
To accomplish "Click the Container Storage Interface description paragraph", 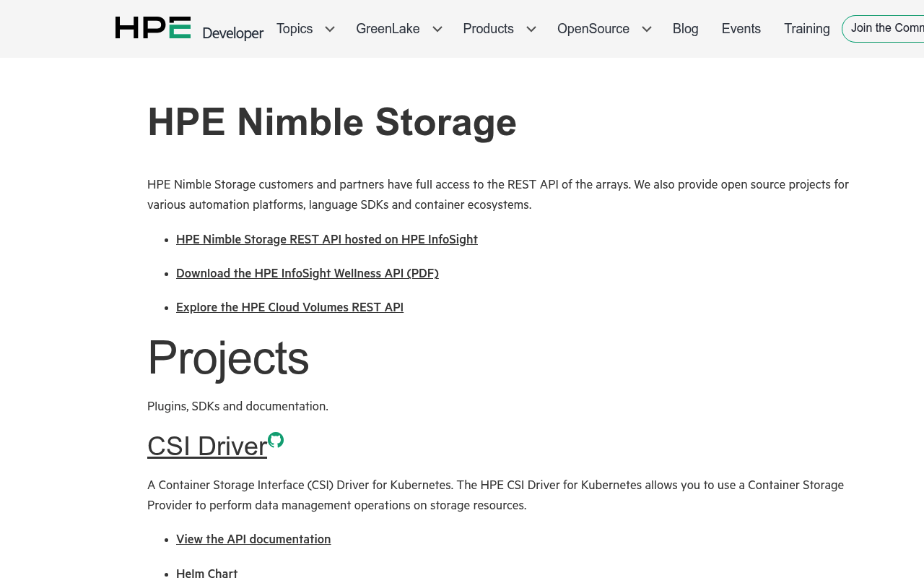I will point(495,495).
